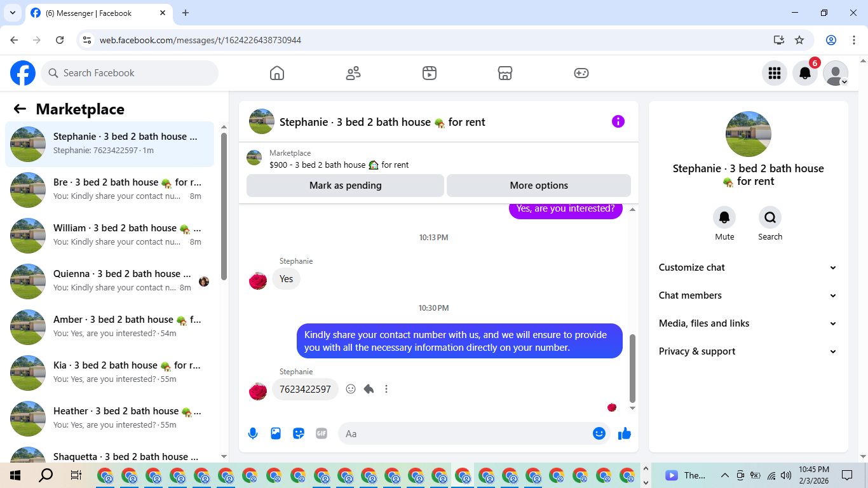Open Windows taskbar search
868x488 pixels.
(46, 475)
